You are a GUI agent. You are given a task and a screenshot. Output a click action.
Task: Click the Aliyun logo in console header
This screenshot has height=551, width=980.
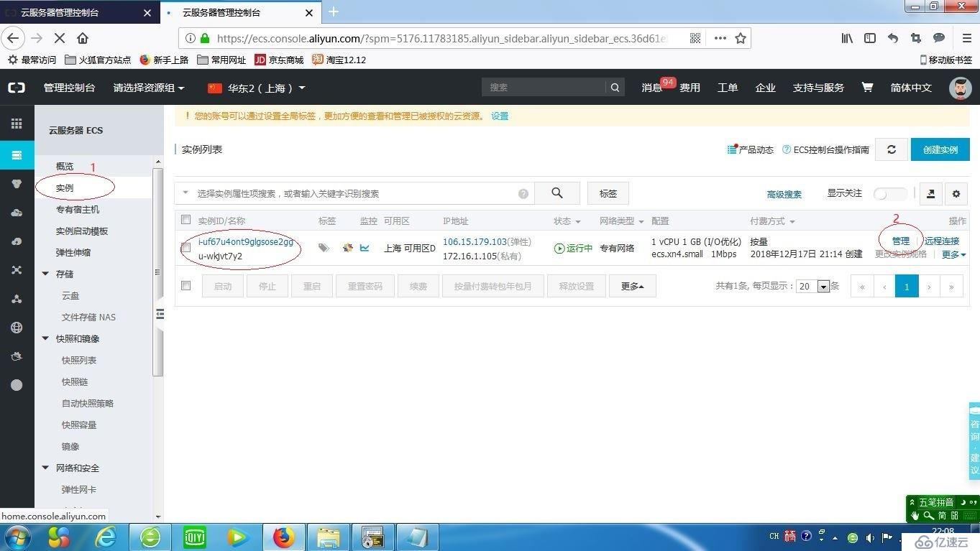click(17, 88)
